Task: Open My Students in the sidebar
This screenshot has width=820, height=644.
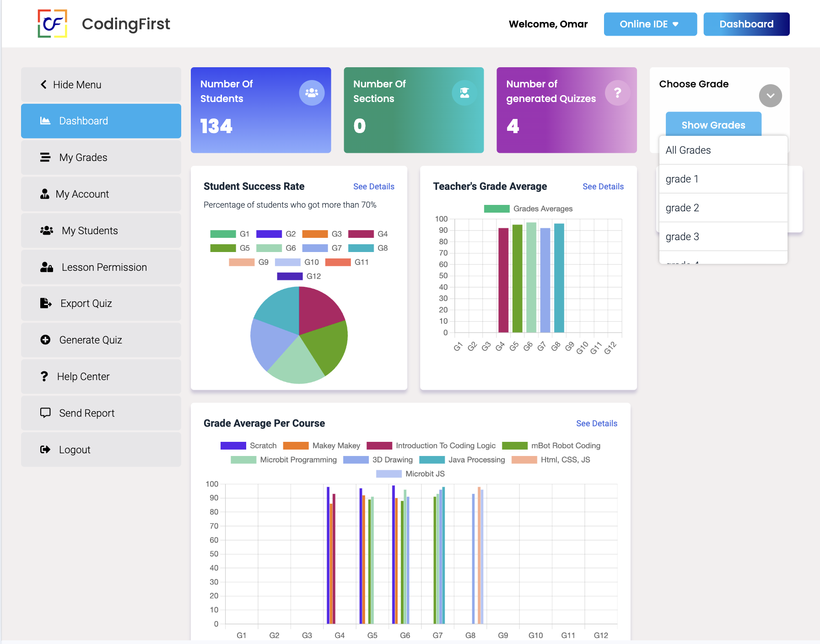Action: (90, 231)
